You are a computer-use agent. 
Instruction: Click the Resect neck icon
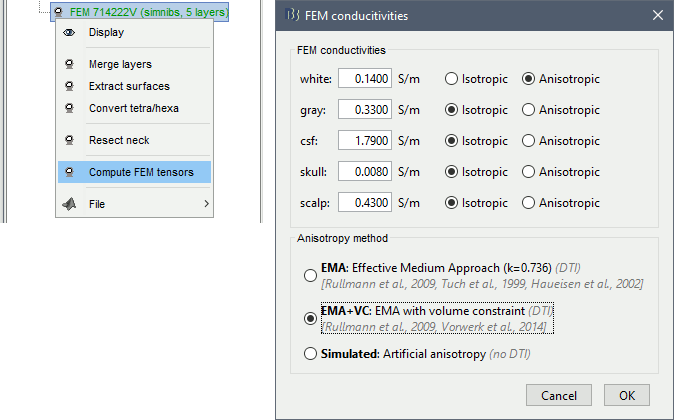pyautogui.click(x=69, y=140)
